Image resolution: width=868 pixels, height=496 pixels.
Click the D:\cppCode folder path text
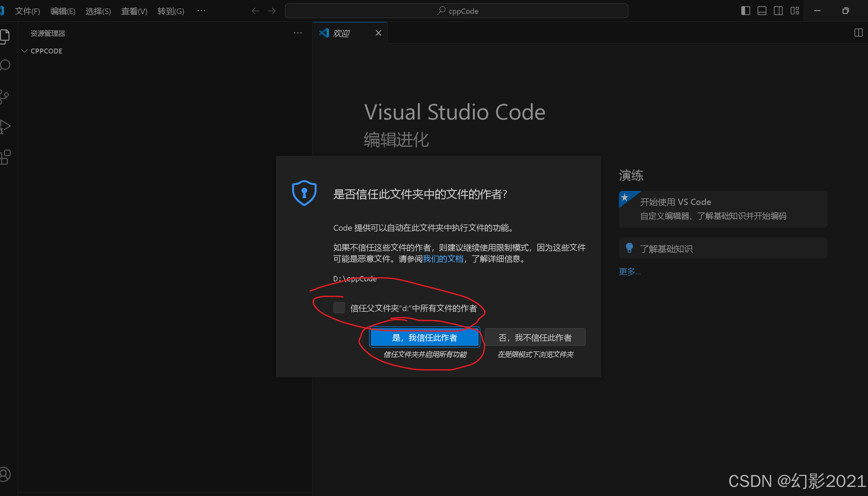pos(355,279)
